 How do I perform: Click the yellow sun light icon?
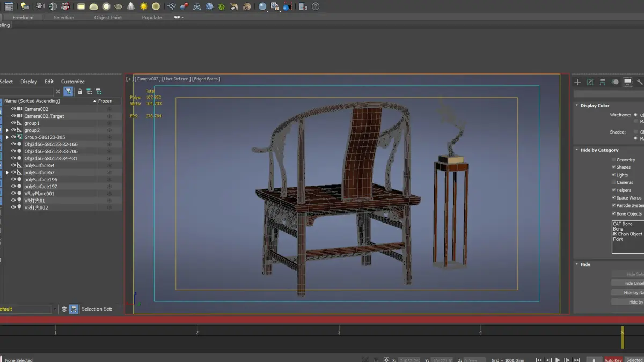(x=143, y=6)
